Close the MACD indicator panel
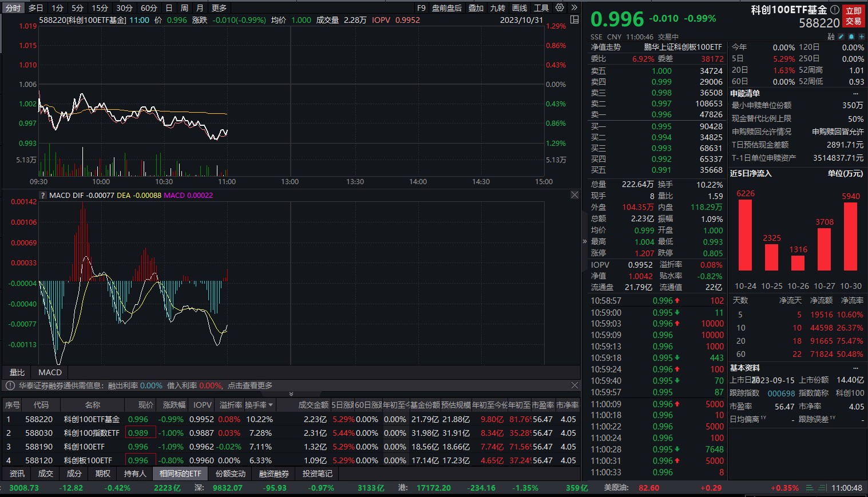The width and height of the screenshot is (868, 497). tap(574, 195)
